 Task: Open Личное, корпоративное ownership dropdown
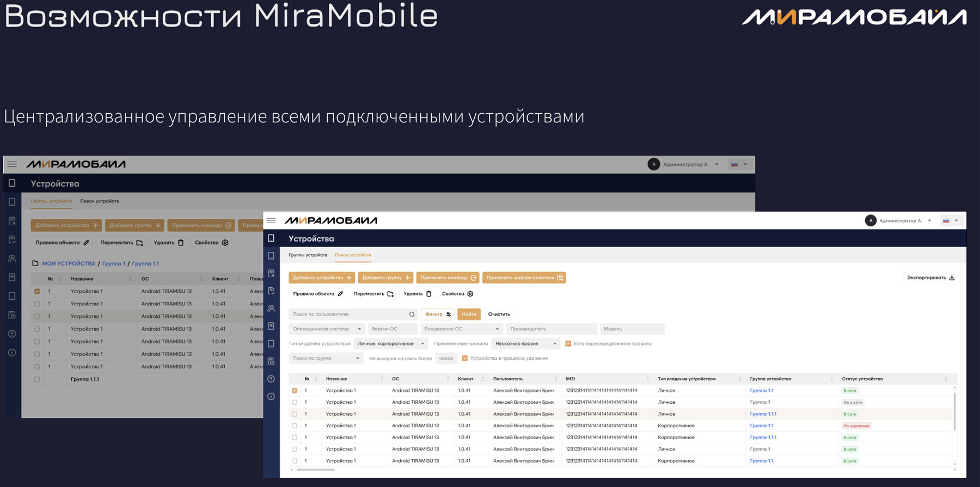click(x=391, y=344)
